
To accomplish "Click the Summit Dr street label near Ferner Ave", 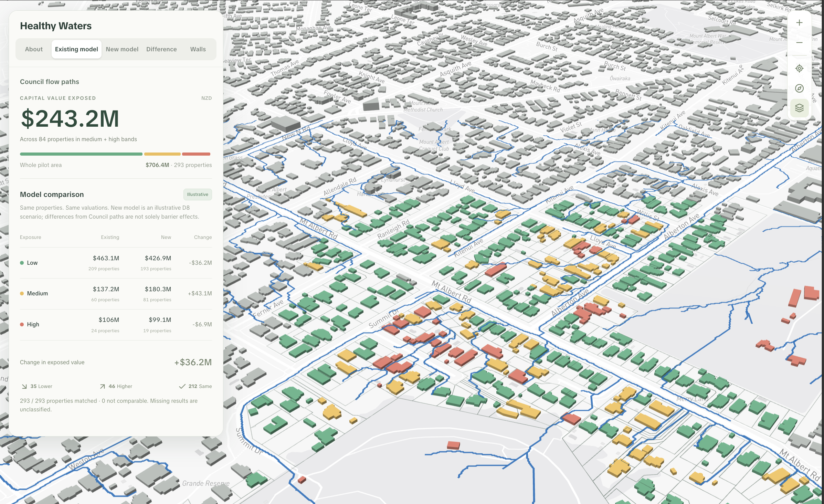I will coord(383,319).
